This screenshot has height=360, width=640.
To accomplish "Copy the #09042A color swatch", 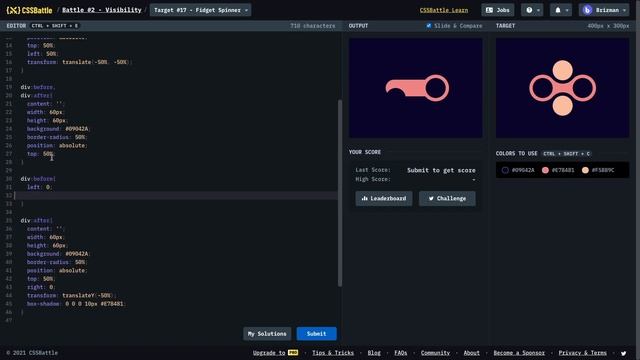I will (518, 170).
